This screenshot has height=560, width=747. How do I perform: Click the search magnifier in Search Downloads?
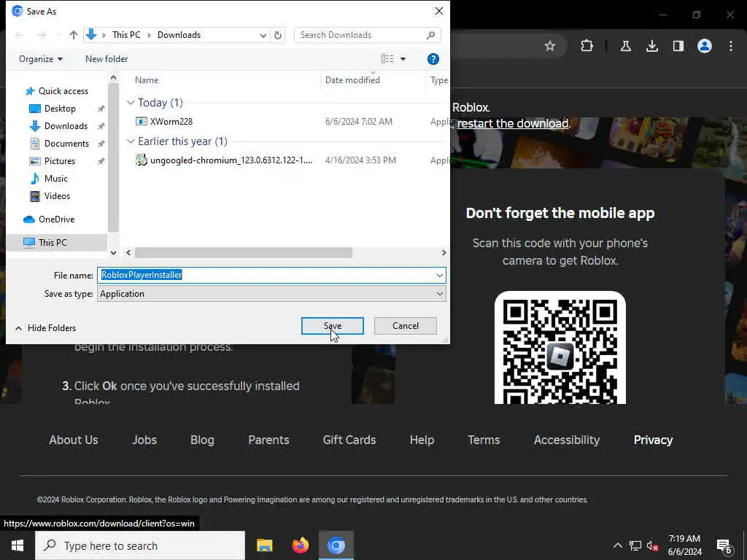[430, 35]
